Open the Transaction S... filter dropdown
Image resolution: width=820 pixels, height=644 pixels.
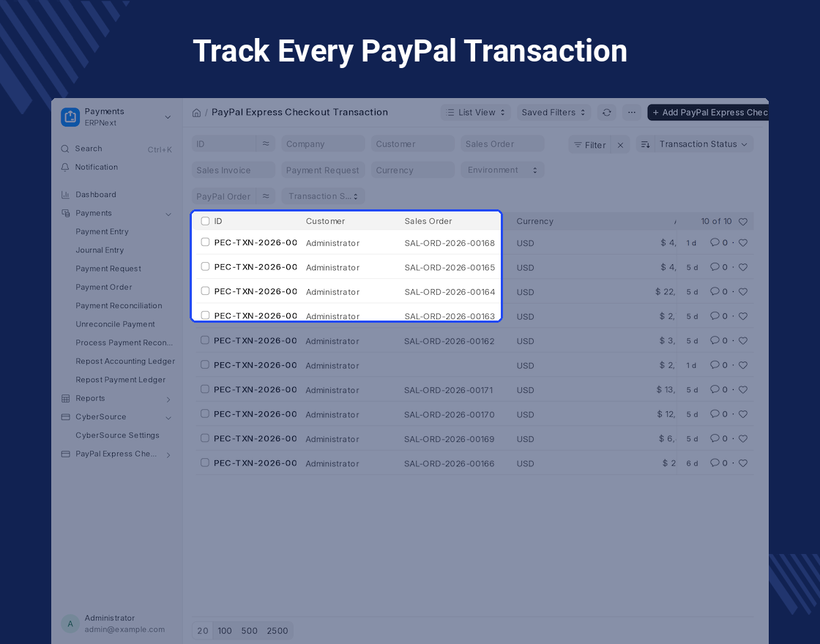tap(323, 196)
